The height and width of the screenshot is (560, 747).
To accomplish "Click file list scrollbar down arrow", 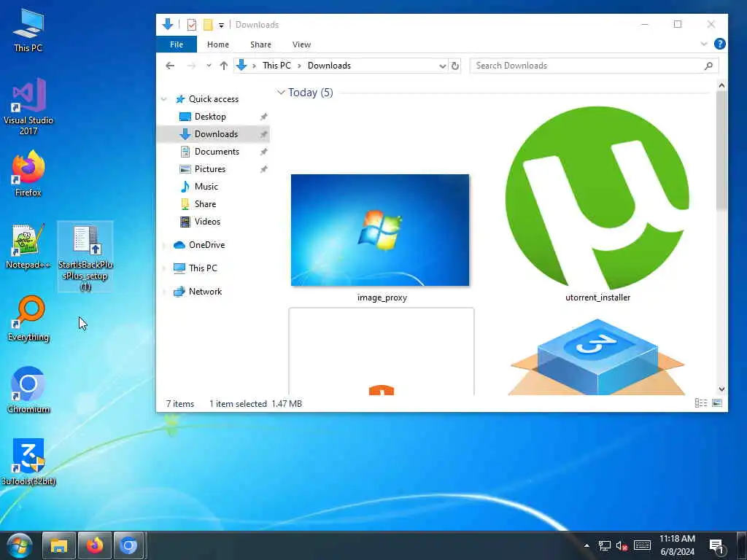I will tap(721, 389).
